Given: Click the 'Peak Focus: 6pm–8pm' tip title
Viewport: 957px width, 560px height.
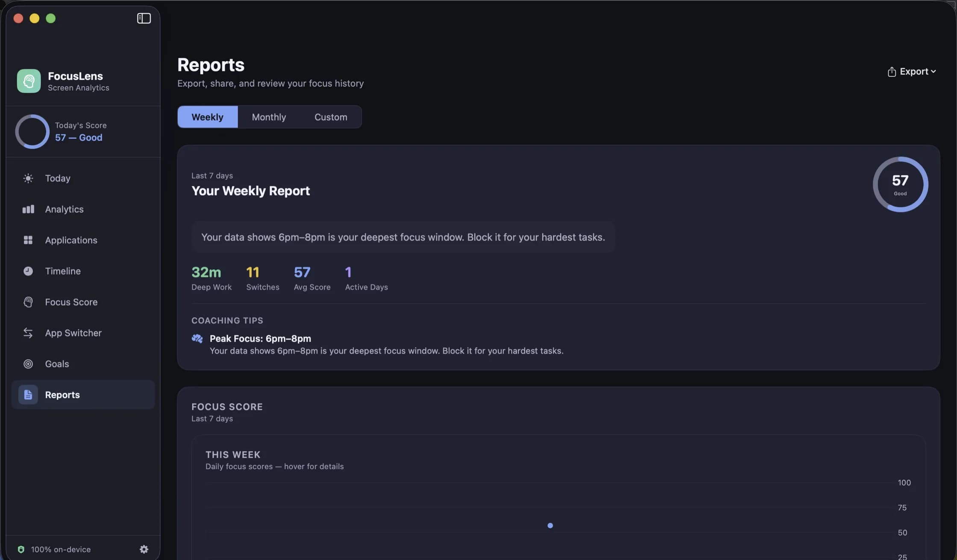Looking at the screenshot, I should [x=260, y=339].
